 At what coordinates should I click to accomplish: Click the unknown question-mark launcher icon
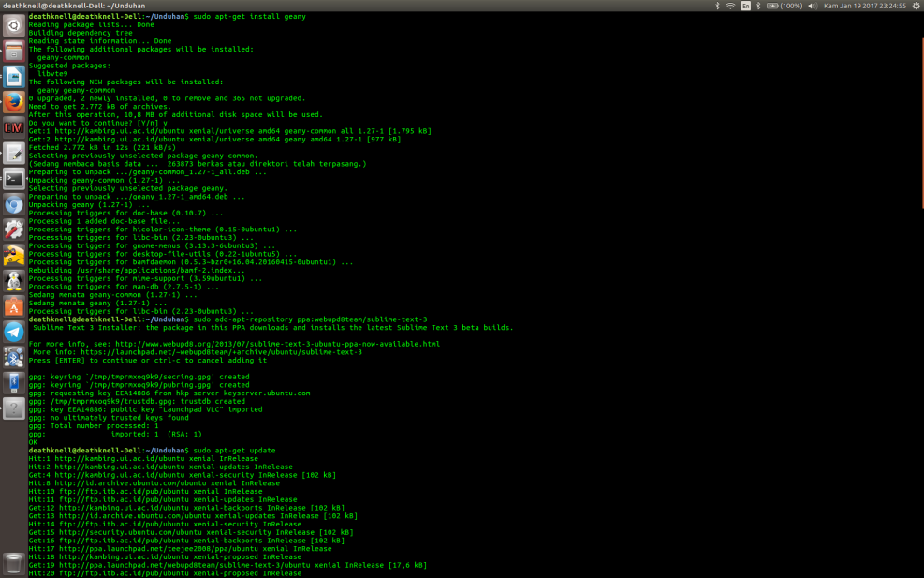tap(13, 408)
